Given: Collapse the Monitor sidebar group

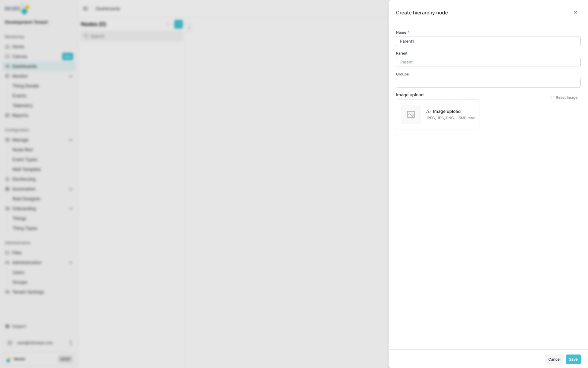Looking at the screenshot, I should (x=71, y=76).
